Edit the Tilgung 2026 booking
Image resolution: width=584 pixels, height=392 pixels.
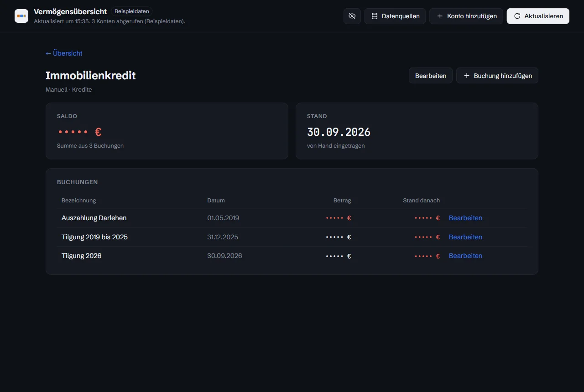point(465,256)
